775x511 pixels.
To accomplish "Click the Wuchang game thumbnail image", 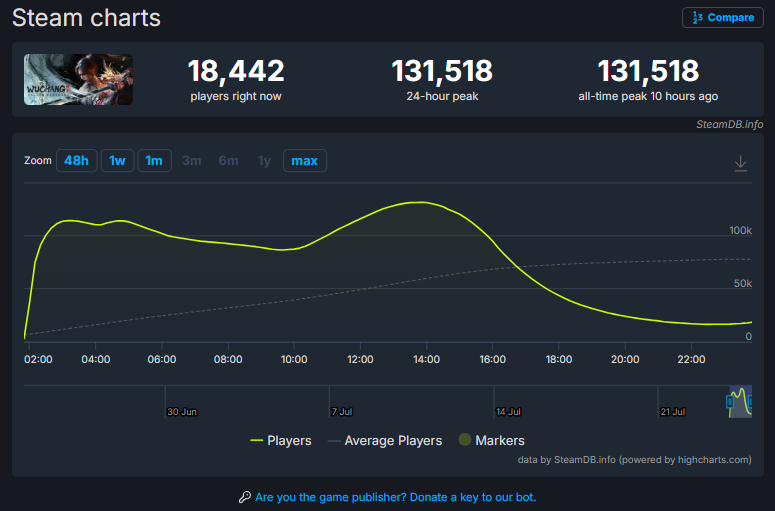I will (79, 80).
